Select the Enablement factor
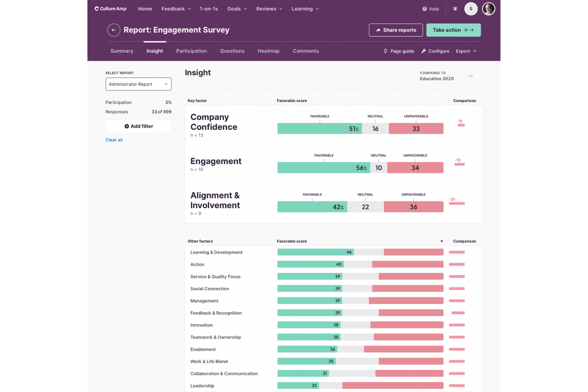The width and height of the screenshot is (588, 392). pos(203,350)
